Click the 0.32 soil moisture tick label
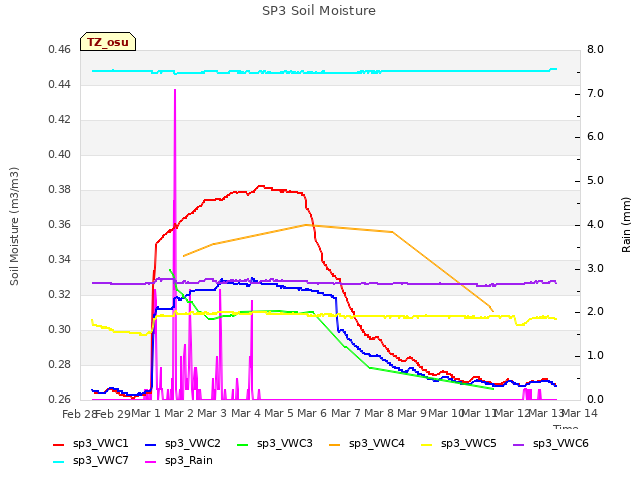 coord(60,295)
